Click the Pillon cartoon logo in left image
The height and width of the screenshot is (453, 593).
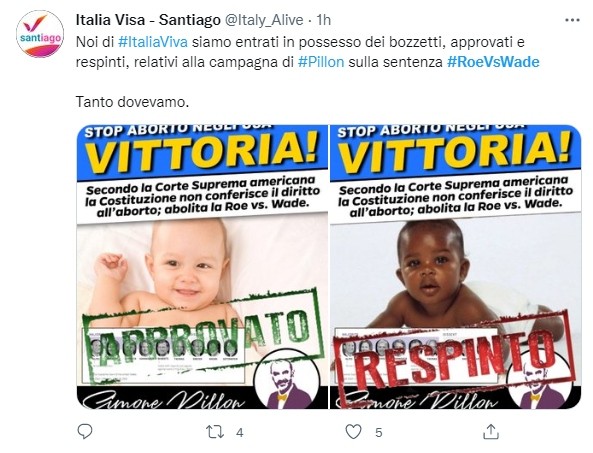click(x=287, y=380)
